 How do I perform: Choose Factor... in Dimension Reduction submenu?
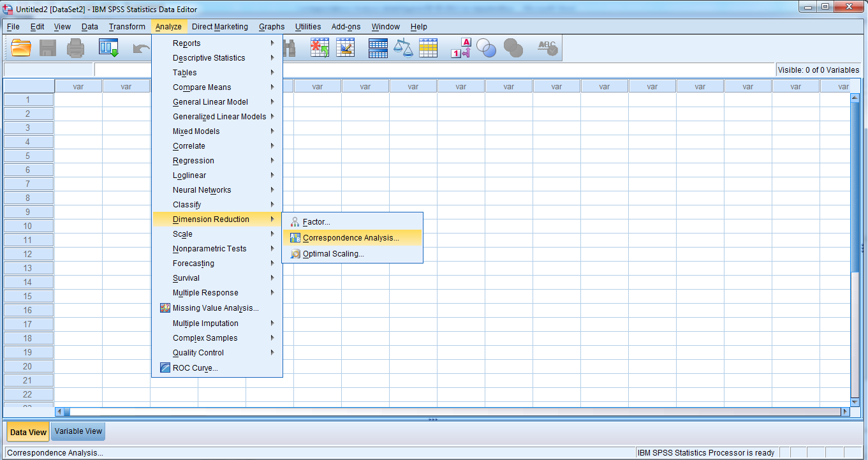click(352, 222)
